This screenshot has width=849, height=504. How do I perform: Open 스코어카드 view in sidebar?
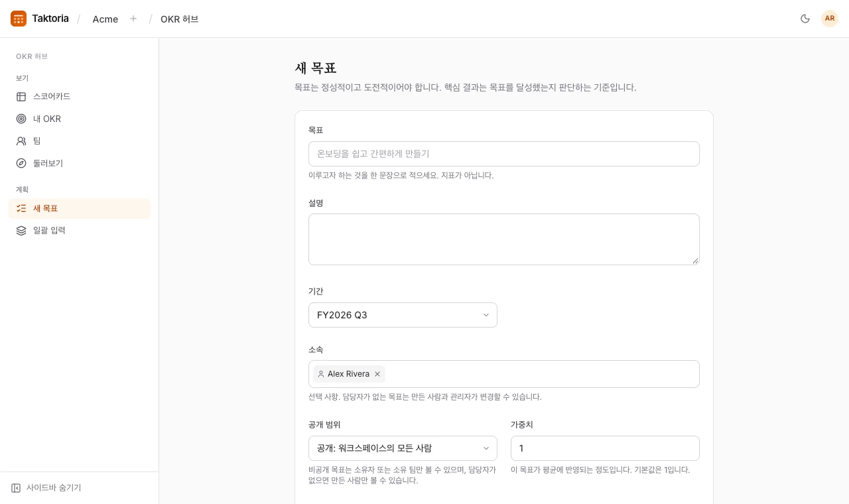79,97
